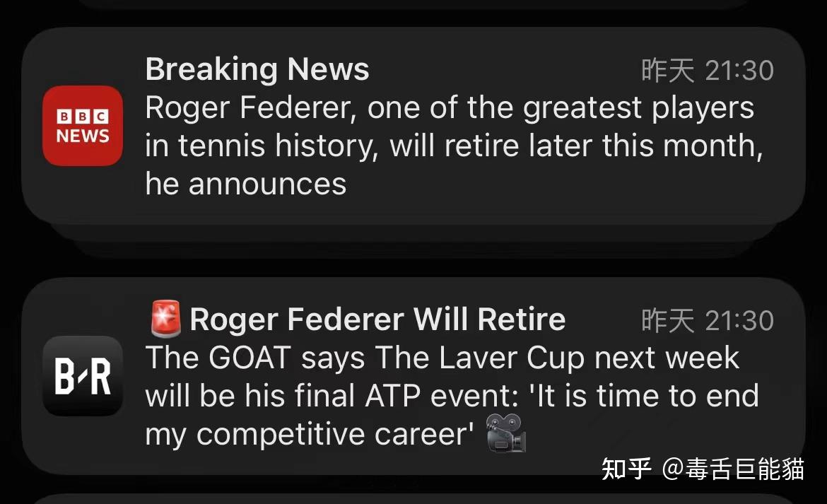The image size is (827, 504).
Task: Tap the partially visible notification at the bottom
Action: [413, 499]
